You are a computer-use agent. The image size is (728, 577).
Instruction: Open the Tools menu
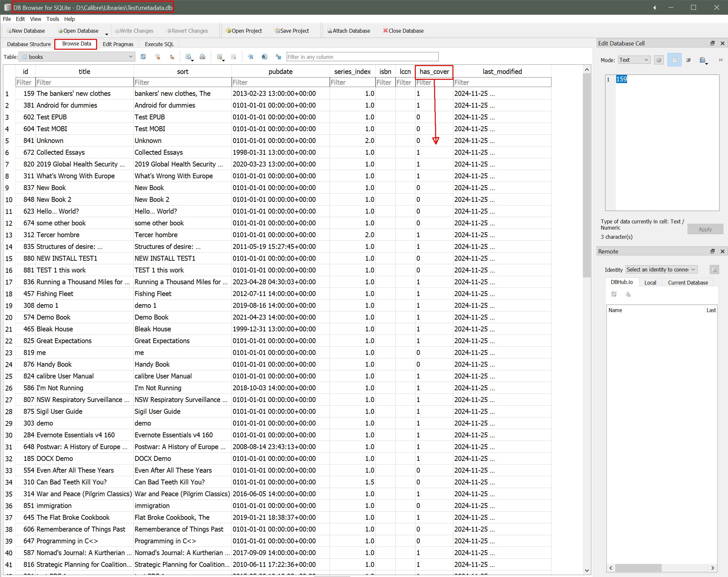pyautogui.click(x=52, y=19)
